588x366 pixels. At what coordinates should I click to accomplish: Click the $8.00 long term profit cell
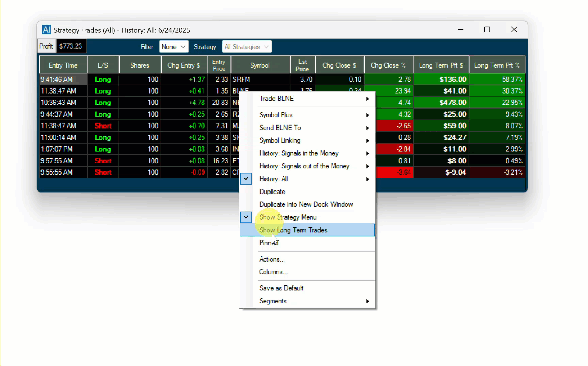[441, 161]
